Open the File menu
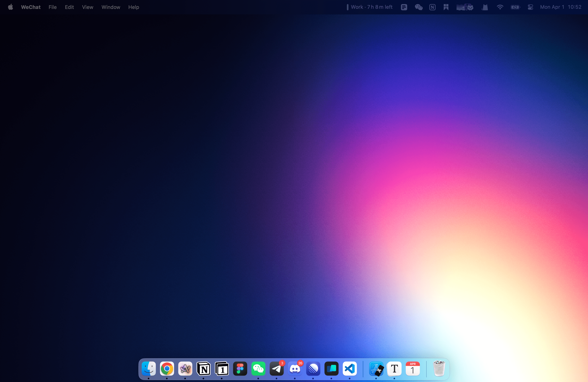This screenshot has width=588, height=382. [52, 7]
